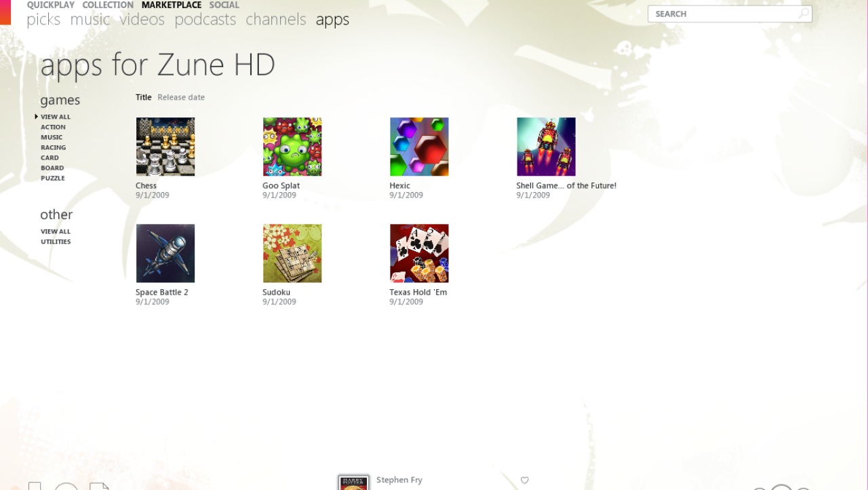Click the magnifier icon in the search box
868x490 pixels.
coord(803,14)
